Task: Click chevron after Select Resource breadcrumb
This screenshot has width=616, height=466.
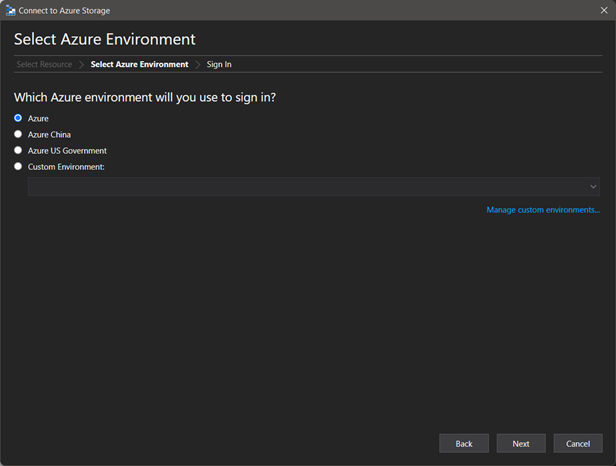Action: coord(81,64)
